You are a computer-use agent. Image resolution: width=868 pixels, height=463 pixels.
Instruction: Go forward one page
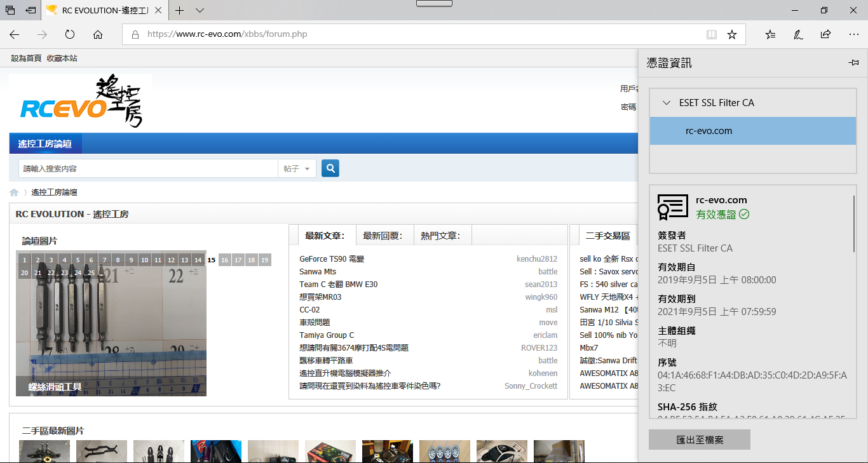coord(42,34)
